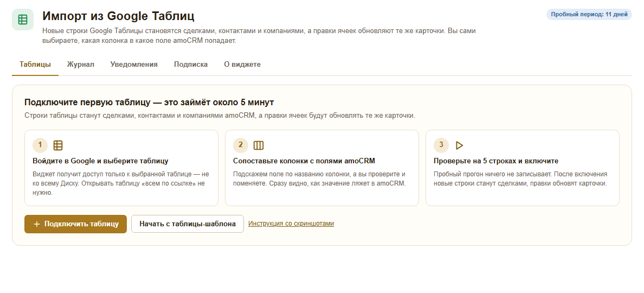644x293 pixels.
Task: Go to the Подписка tab
Action: point(191,65)
